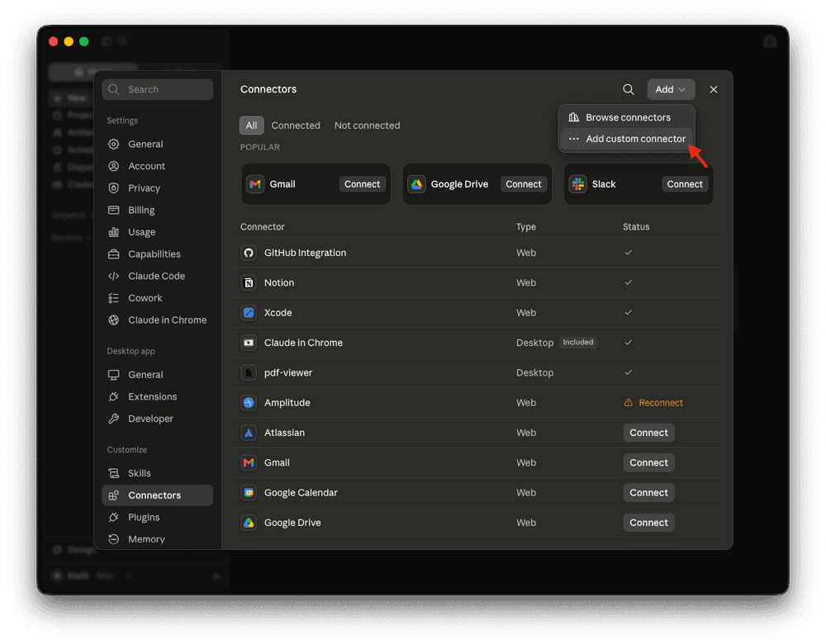Click the pdf-viewer connector icon
Viewport: 826px width, 644px height.
click(x=249, y=373)
